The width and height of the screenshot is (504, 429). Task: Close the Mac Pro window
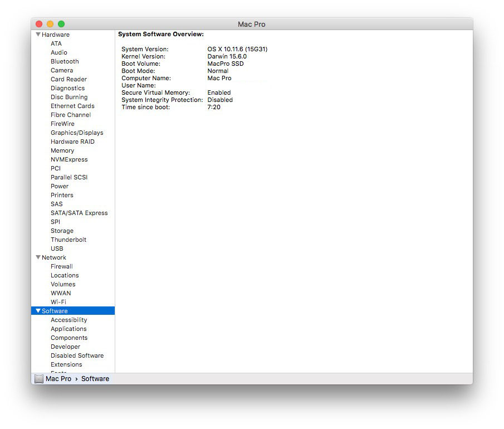39,24
